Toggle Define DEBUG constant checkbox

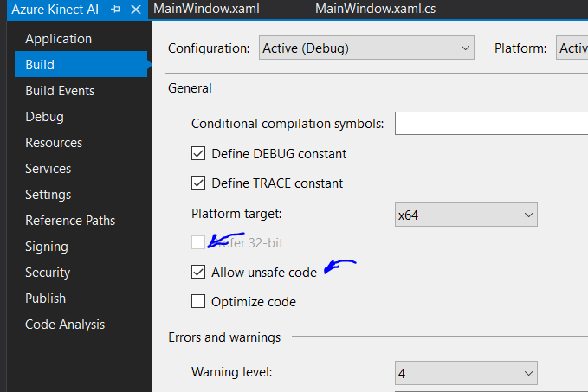coord(198,154)
